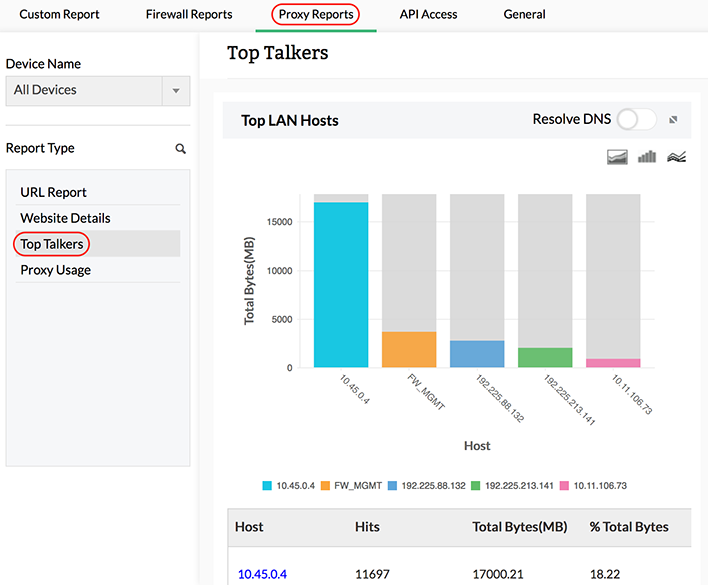Select Proxy Usage report type
This screenshot has height=585, width=708.
tap(56, 270)
